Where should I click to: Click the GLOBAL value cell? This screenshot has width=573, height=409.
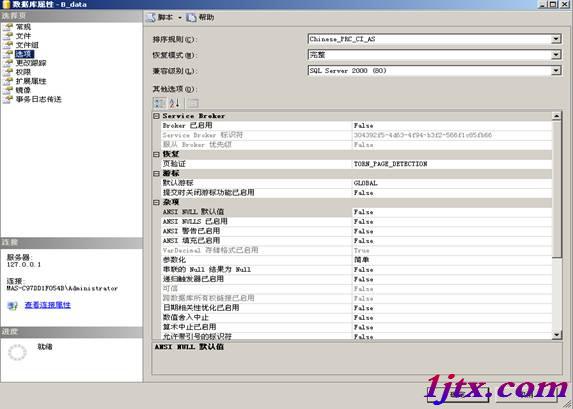pyautogui.click(x=452, y=183)
